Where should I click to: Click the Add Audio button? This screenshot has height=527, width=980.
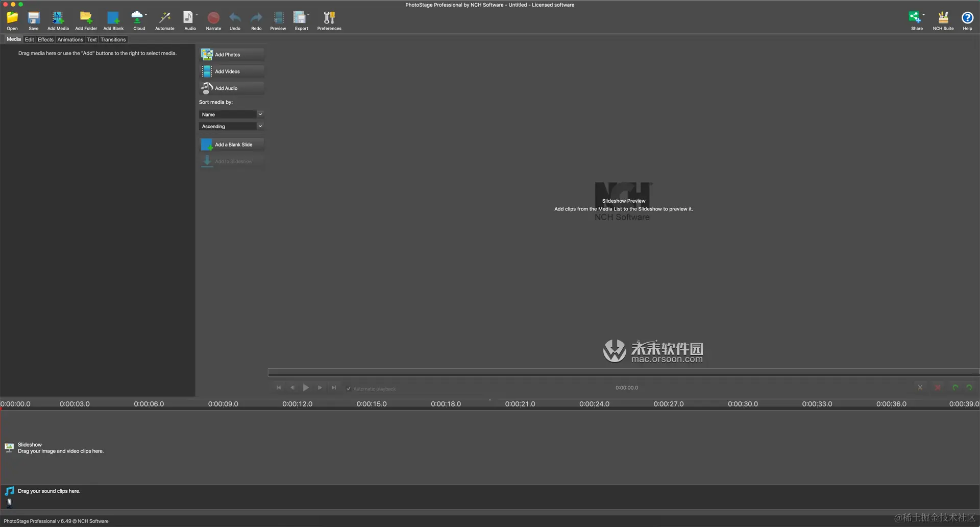point(232,88)
